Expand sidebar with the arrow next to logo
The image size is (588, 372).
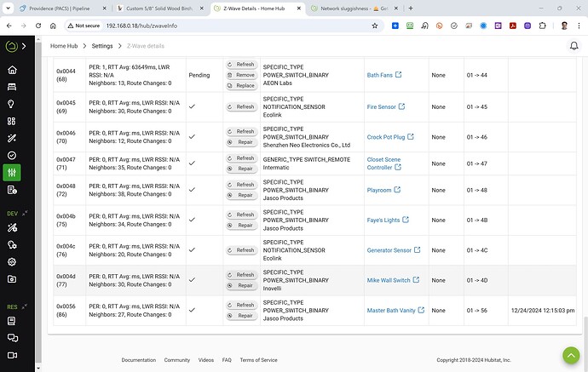pyautogui.click(x=24, y=46)
